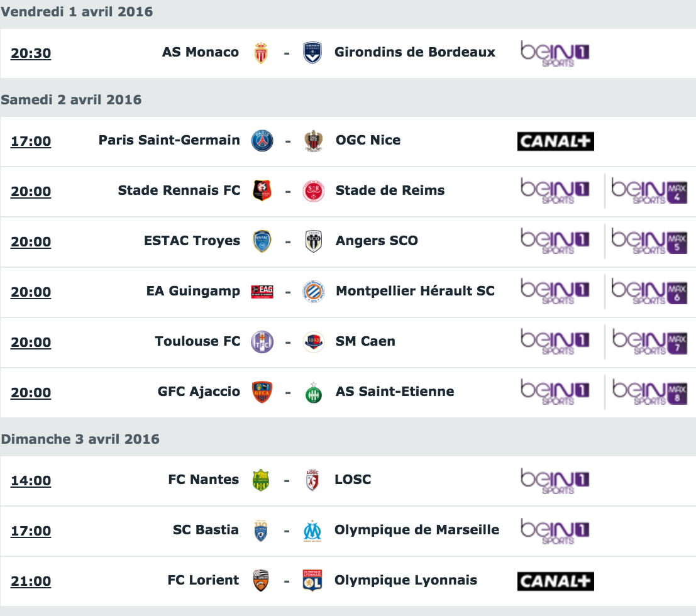Open the 21:00 FC Lorient kickoff link
The height and width of the screenshot is (616, 696).
[31, 581]
